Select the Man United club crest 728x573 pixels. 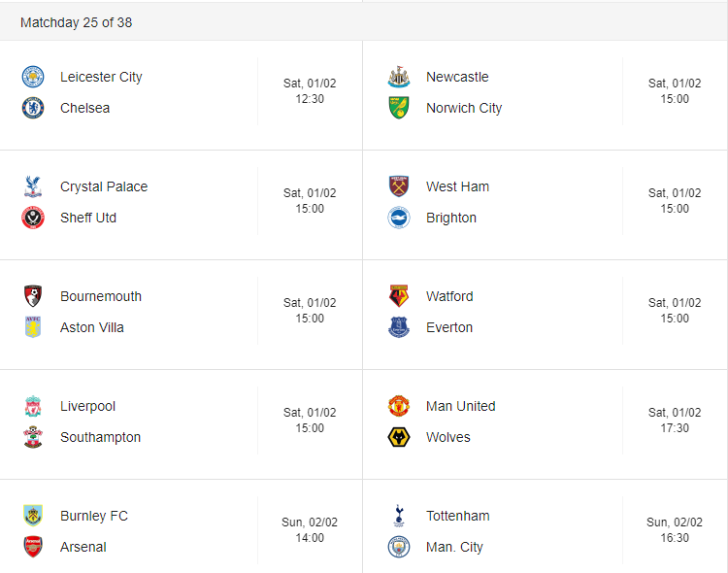tap(399, 406)
